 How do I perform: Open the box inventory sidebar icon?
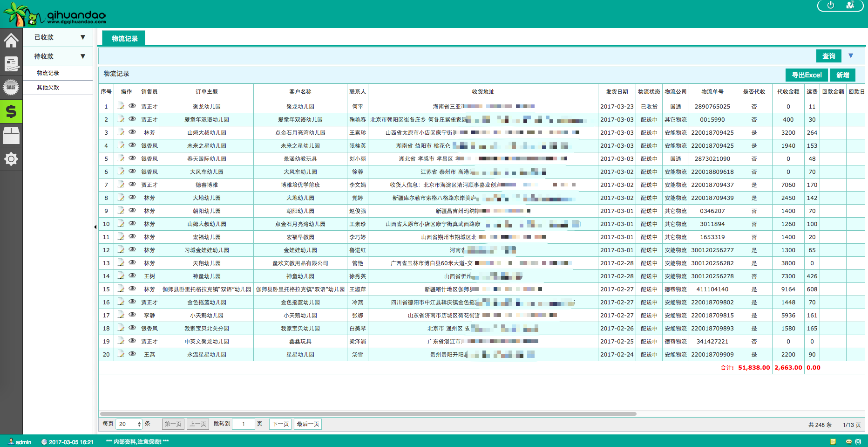click(x=11, y=135)
